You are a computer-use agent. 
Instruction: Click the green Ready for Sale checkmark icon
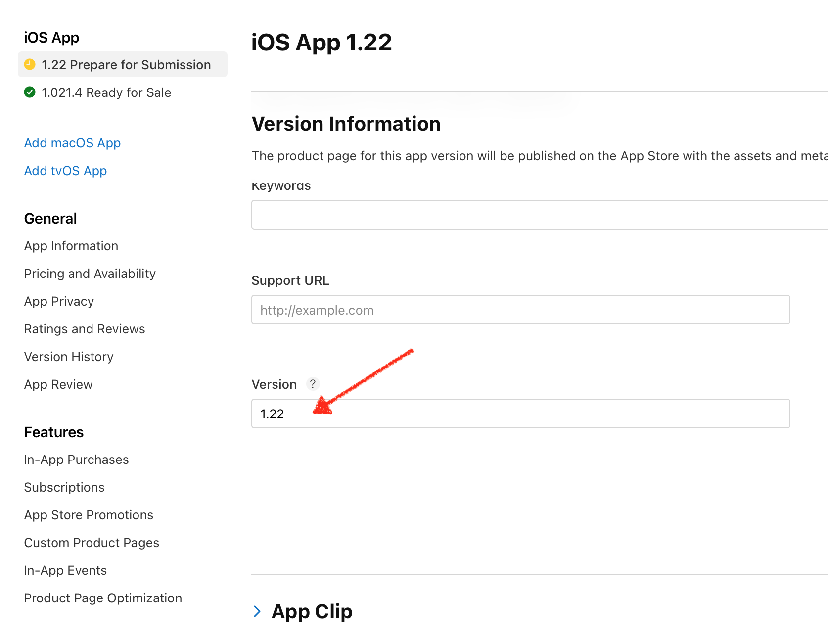[30, 92]
